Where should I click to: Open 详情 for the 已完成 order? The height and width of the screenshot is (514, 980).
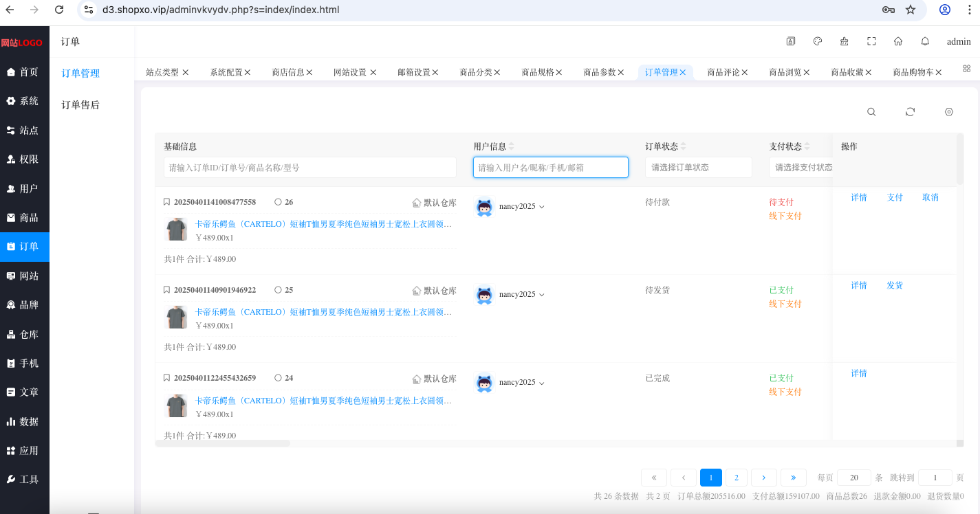tap(859, 373)
